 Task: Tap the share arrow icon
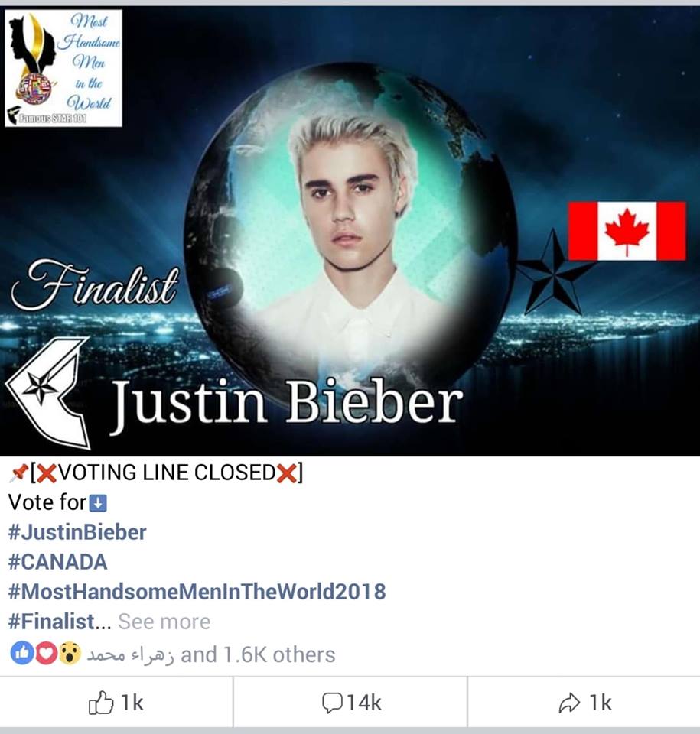pos(569,703)
